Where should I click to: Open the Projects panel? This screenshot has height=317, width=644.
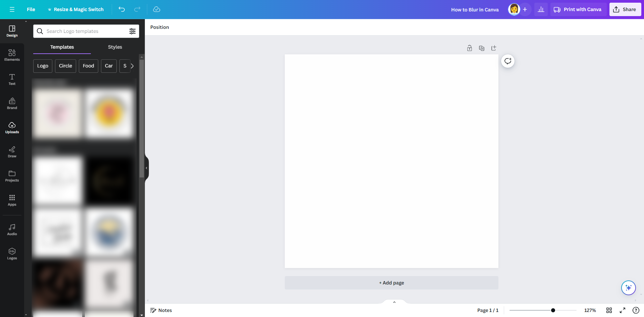[12, 176]
